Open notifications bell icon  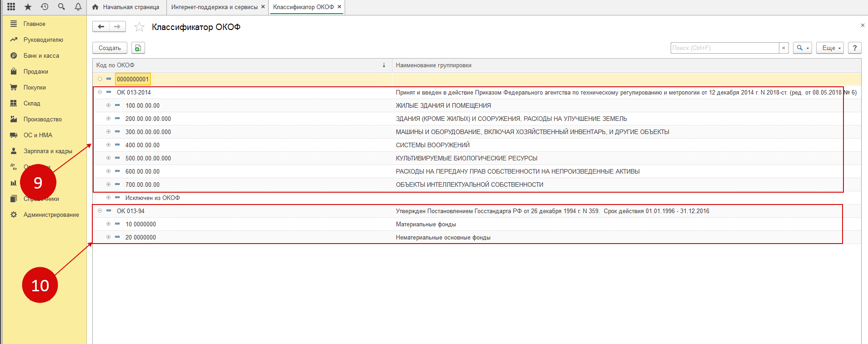pyautogui.click(x=78, y=7)
